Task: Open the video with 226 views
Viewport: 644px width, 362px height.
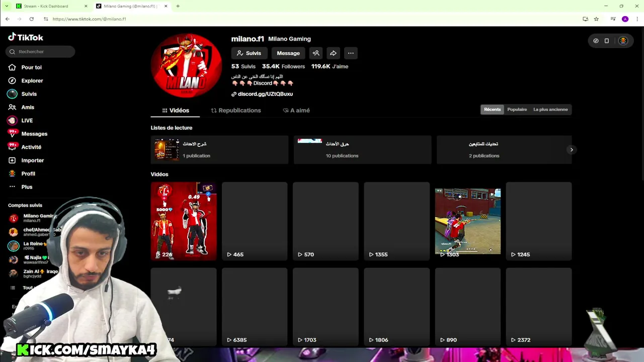Action: point(184,221)
